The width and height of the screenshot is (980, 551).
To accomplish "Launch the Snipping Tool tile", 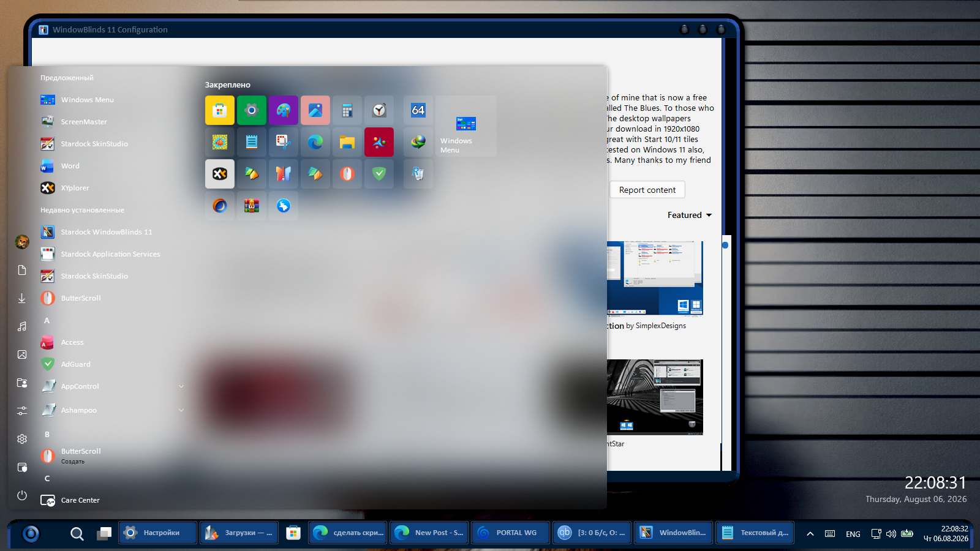I will (284, 142).
